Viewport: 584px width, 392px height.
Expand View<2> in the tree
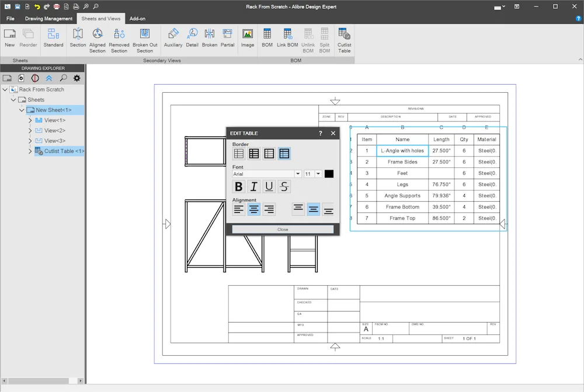(x=30, y=131)
